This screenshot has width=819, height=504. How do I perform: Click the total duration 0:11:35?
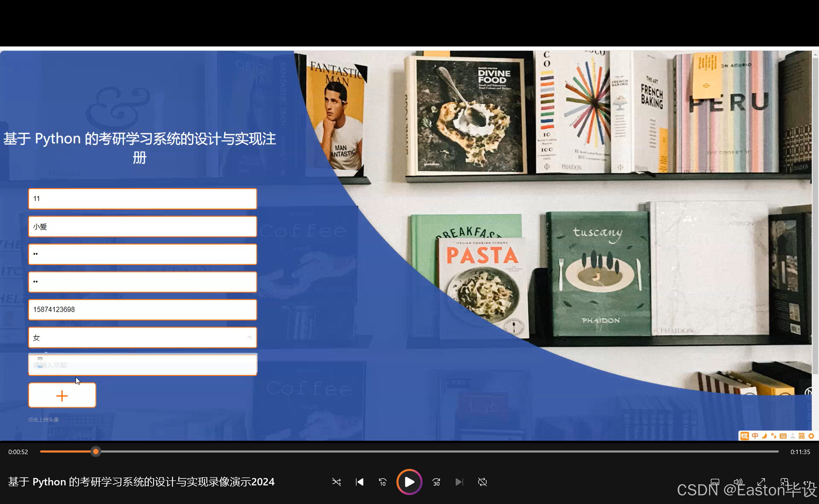click(x=800, y=452)
